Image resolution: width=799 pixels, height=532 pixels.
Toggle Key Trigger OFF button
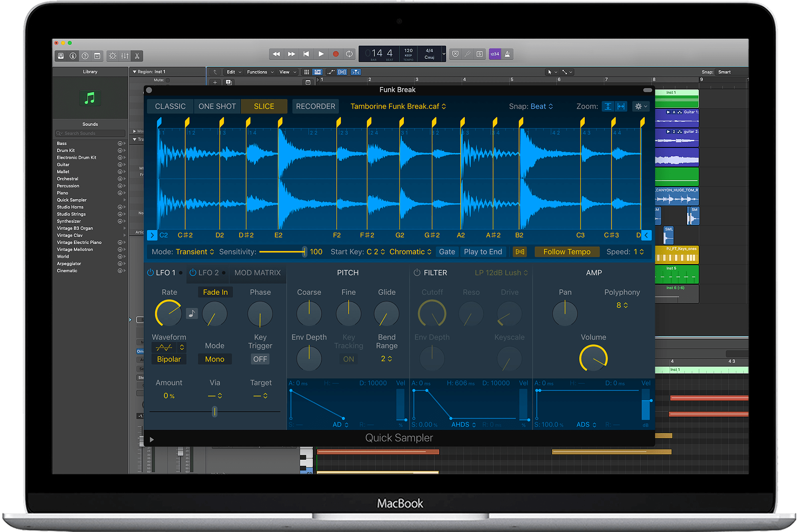(260, 359)
